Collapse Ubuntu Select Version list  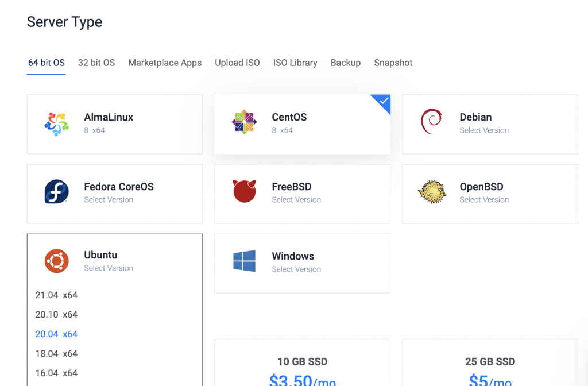tap(109, 268)
